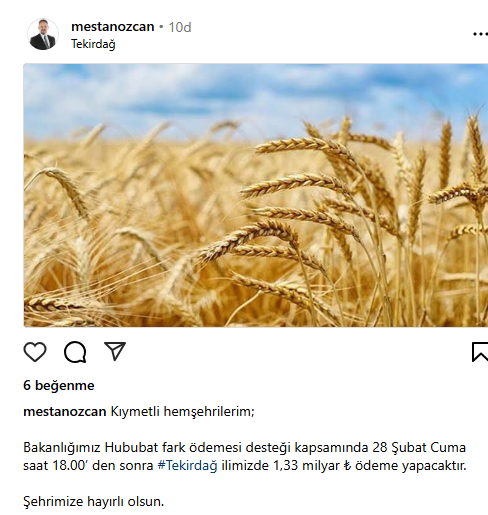Open mestanozcan's profile picture avatar

pyautogui.click(x=43, y=34)
